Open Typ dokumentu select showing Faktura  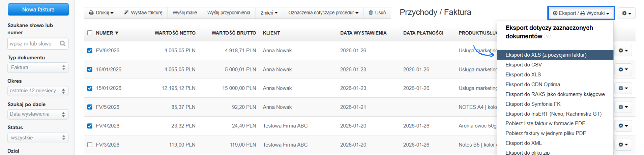[x=38, y=67]
